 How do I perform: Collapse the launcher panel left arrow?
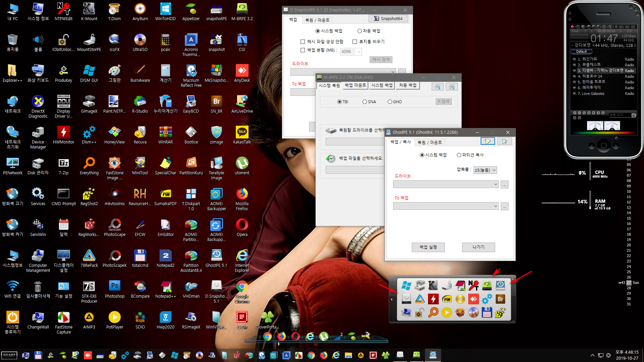(x=391, y=299)
